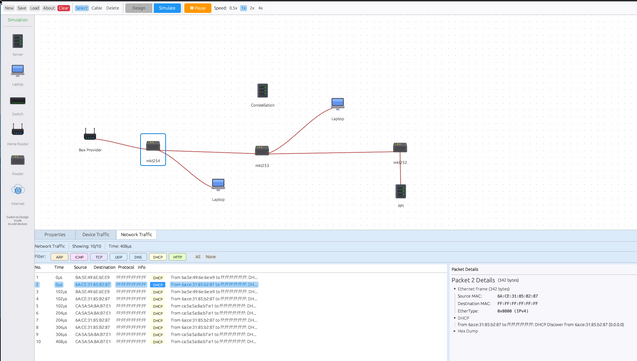Select packet row number 5
The image size is (637, 361).
(x=146, y=306)
